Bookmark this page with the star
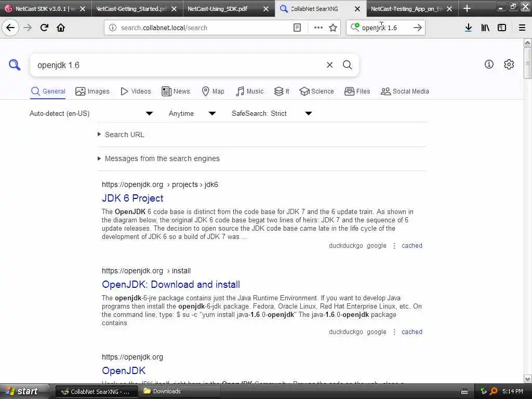The height and width of the screenshot is (399, 532). pyautogui.click(x=333, y=28)
